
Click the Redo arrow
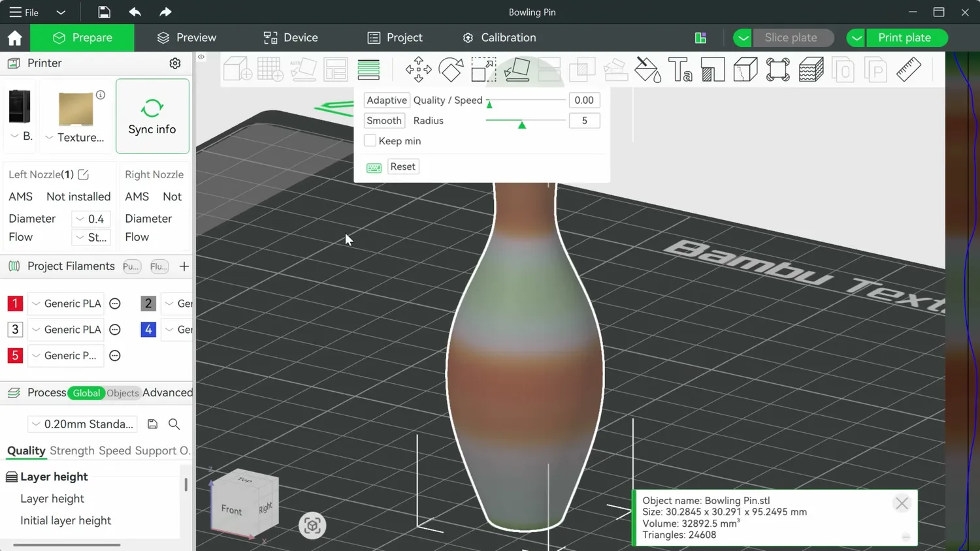point(165,12)
